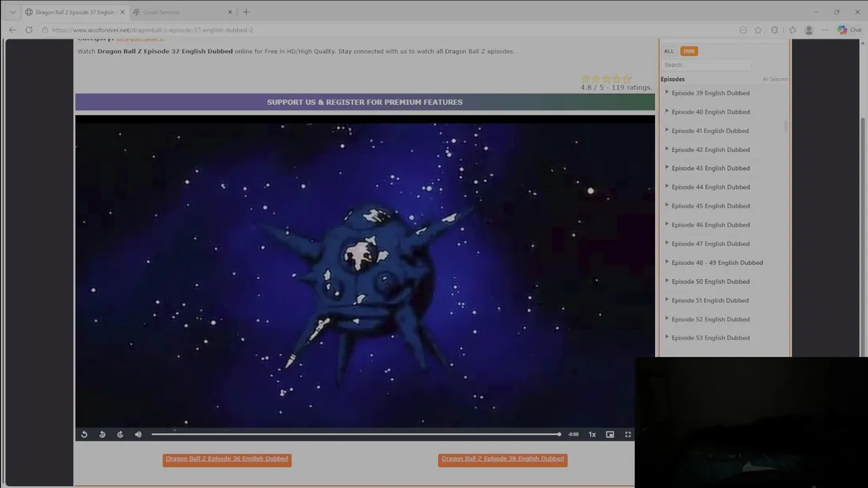
Task: Click the Support Us & Register banner
Action: pyautogui.click(x=365, y=102)
